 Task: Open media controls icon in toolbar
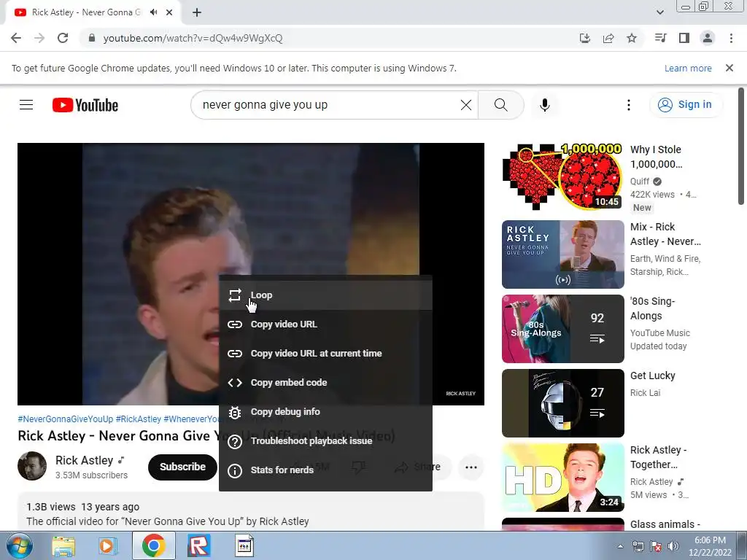660,38
